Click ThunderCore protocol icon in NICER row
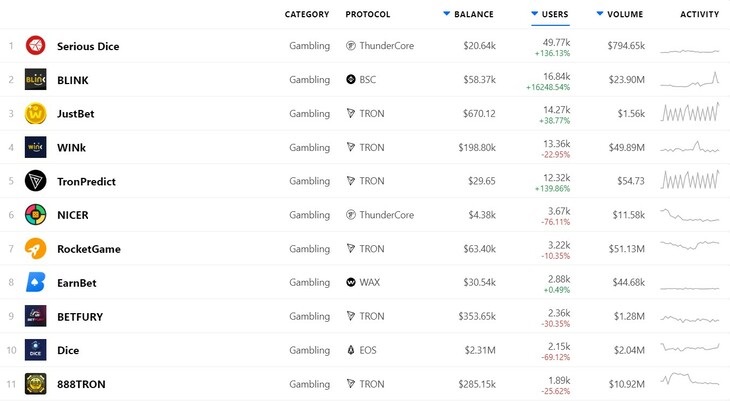The height and width of the screenshot is (401, 730). click(351, 215)
